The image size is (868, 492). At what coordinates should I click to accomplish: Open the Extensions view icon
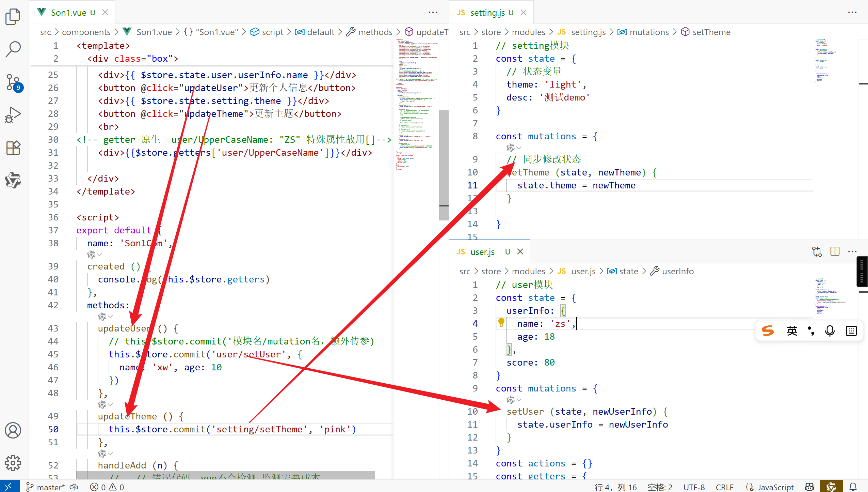pos(13,148)
